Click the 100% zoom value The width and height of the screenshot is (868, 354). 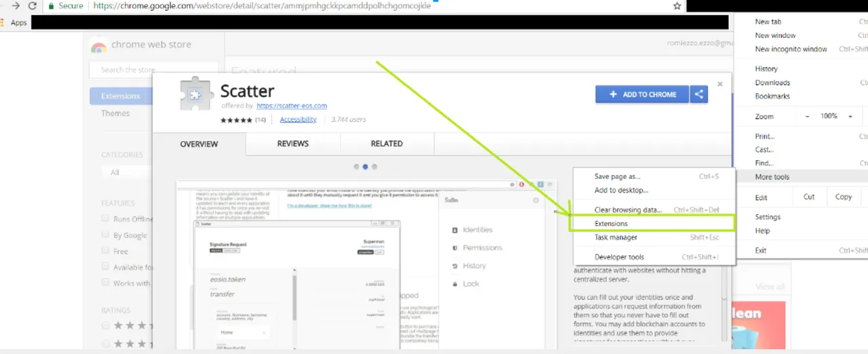pyautogui.click(x=829, y=116)
